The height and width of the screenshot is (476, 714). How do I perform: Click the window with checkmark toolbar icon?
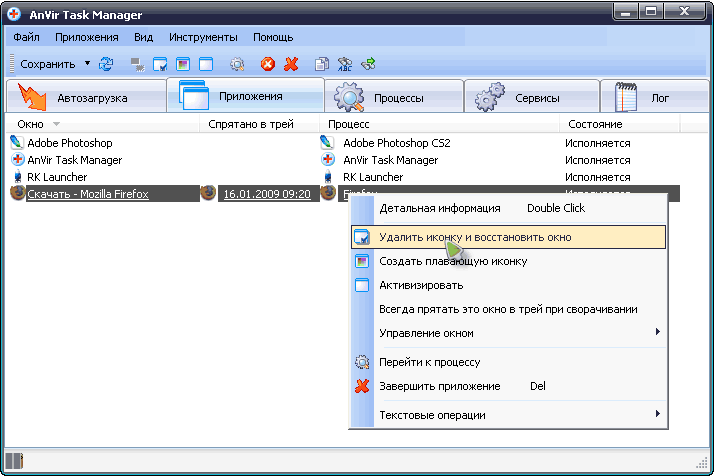point(160,64)
